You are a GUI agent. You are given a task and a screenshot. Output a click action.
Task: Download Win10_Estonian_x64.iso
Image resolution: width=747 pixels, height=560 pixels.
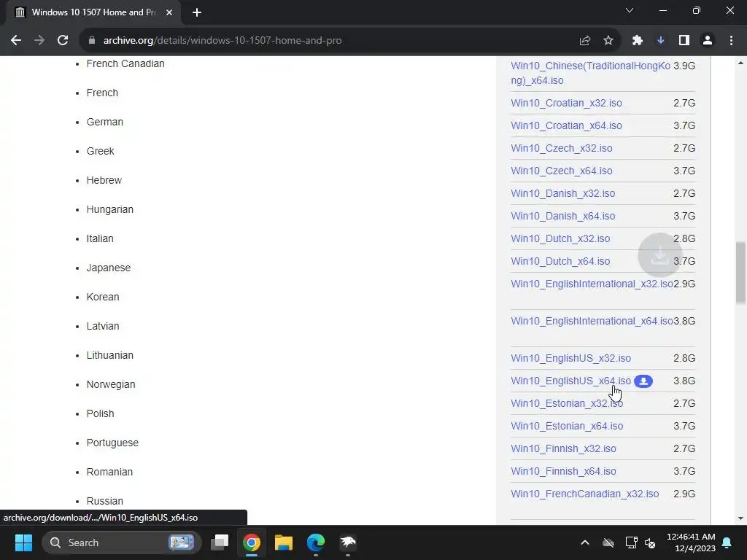click(567, 426)
